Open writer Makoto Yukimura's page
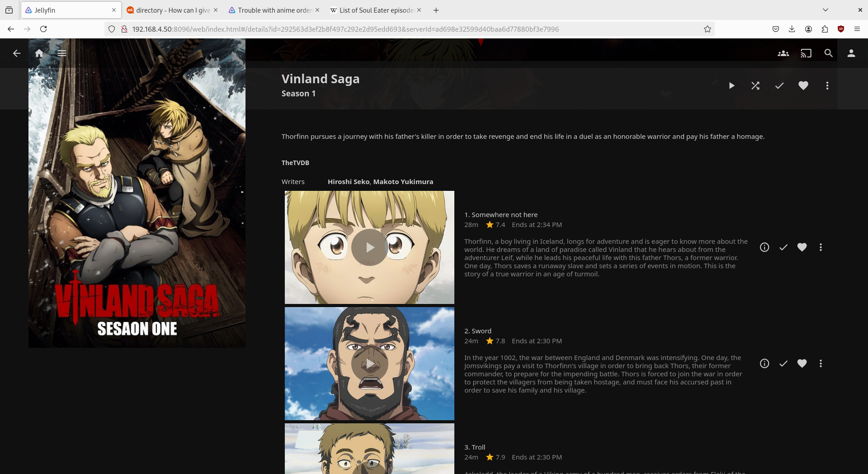 pos(403,182)
